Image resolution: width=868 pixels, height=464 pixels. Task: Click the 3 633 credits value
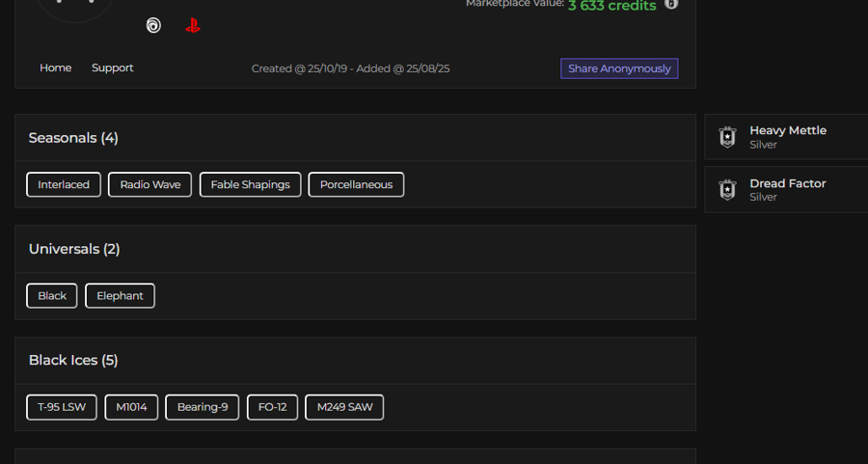click(x=611, y=6)
